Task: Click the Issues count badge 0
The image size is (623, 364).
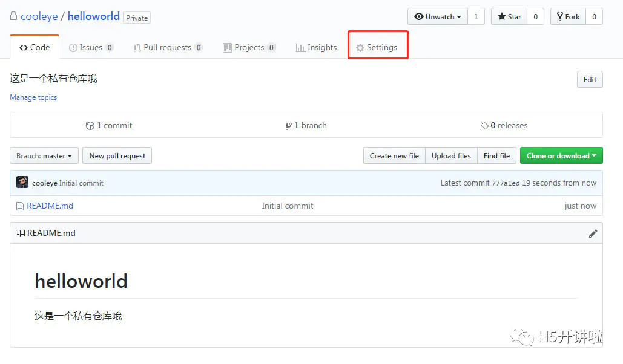Action: pos(110,48)
